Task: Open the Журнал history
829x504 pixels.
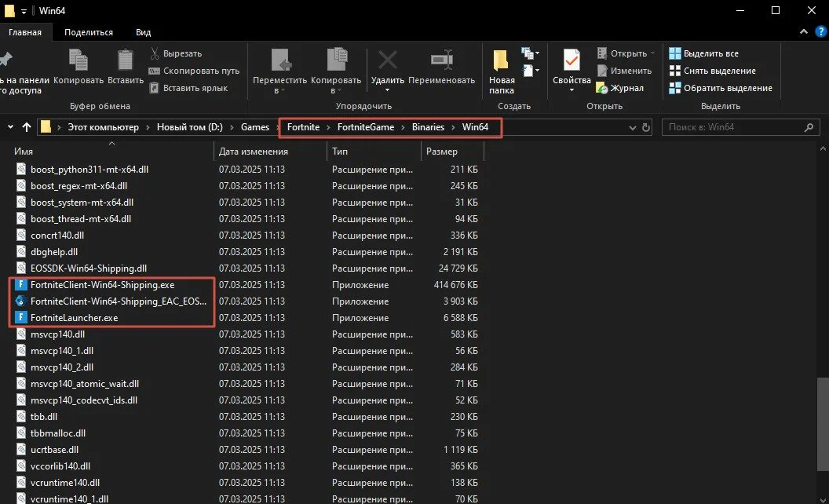Action: tap(620, 89)
